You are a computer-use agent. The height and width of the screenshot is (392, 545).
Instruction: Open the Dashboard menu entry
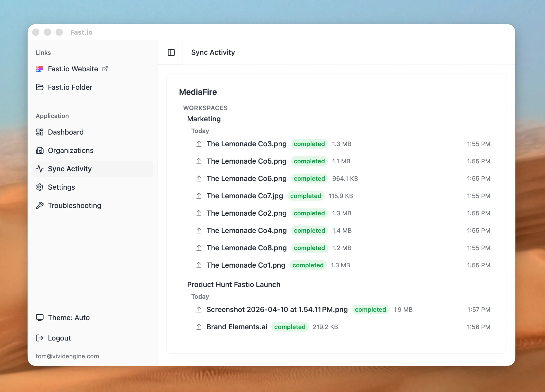66,132
